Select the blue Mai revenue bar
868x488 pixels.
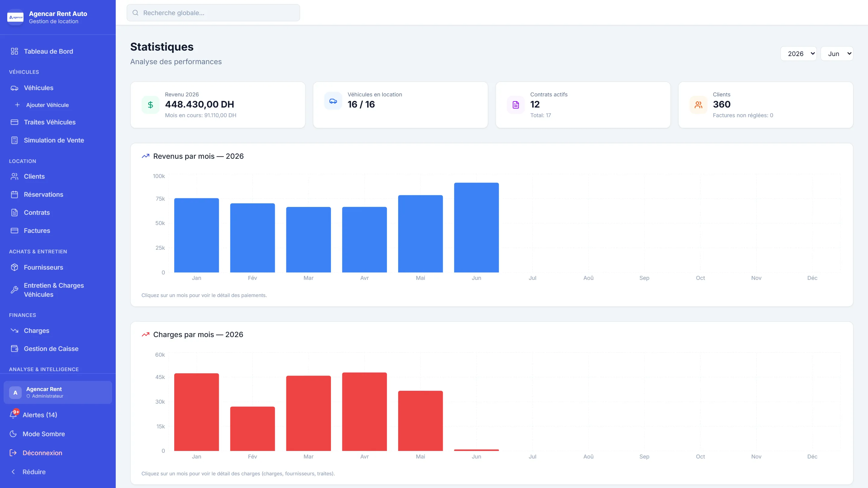click(x=420, y=234)
